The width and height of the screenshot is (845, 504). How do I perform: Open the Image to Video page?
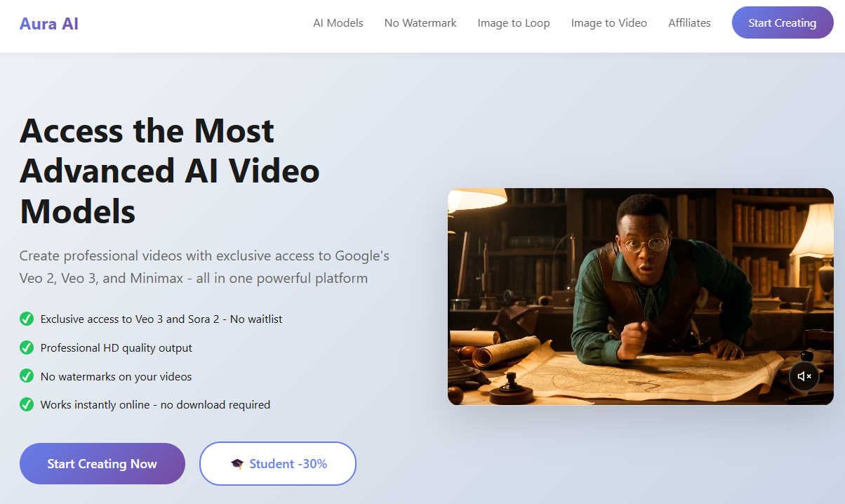608,22
